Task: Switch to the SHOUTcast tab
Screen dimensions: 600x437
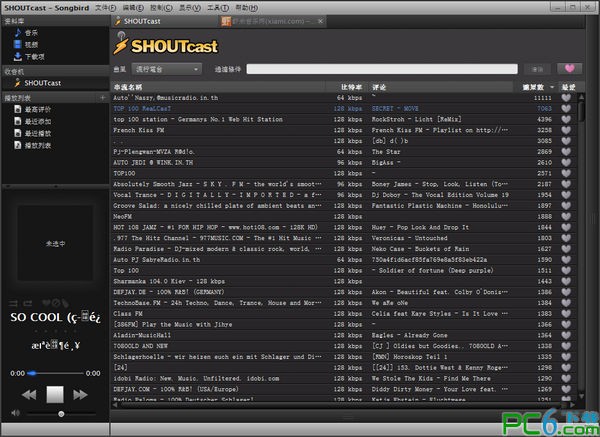Action: [x=165, y=21]
